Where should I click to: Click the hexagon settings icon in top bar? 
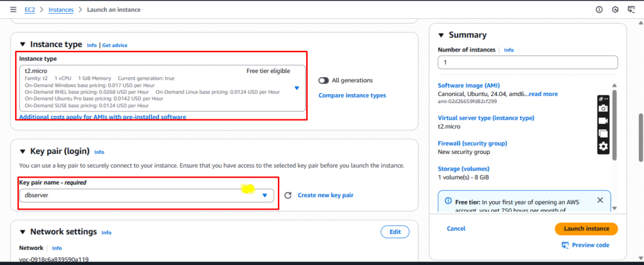point(615,9)
